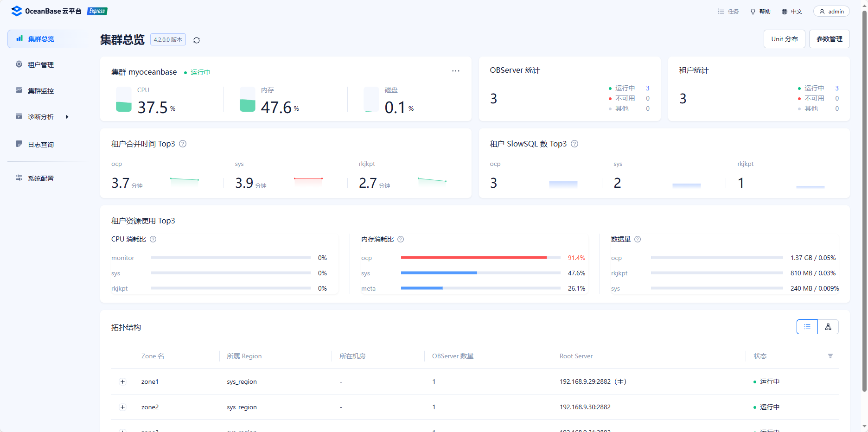Image resolution: width=868 pixels, height=432 pixels.
Task: Open the 集群总览 menu item
Action: (x=46, y=39)
